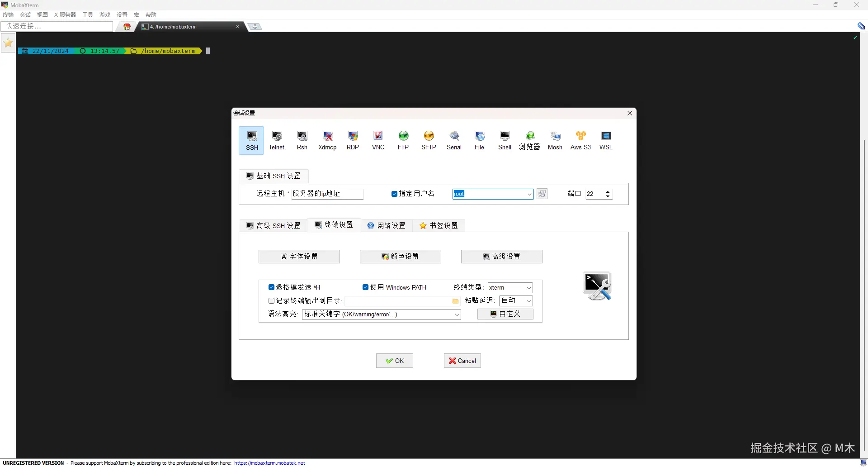Click the terminal settings illustration icon
The image size is (868, 467).
click(597, 286)
